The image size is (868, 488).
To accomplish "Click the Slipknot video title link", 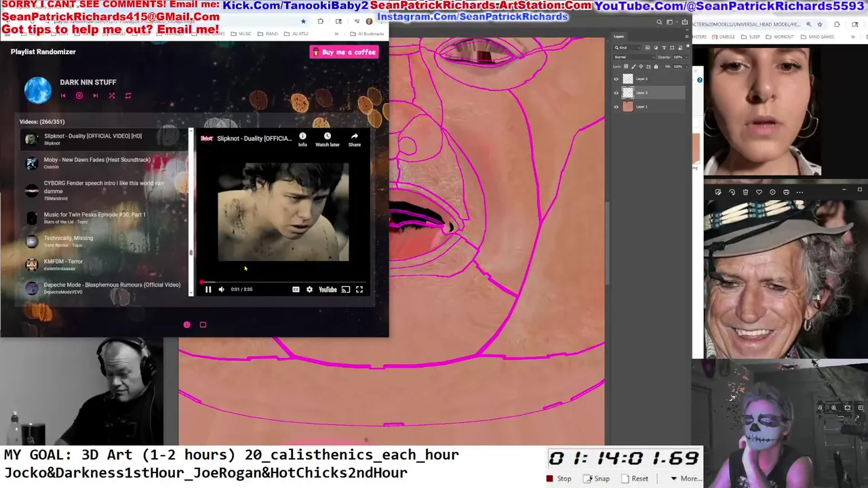I will tap(254, 138).
